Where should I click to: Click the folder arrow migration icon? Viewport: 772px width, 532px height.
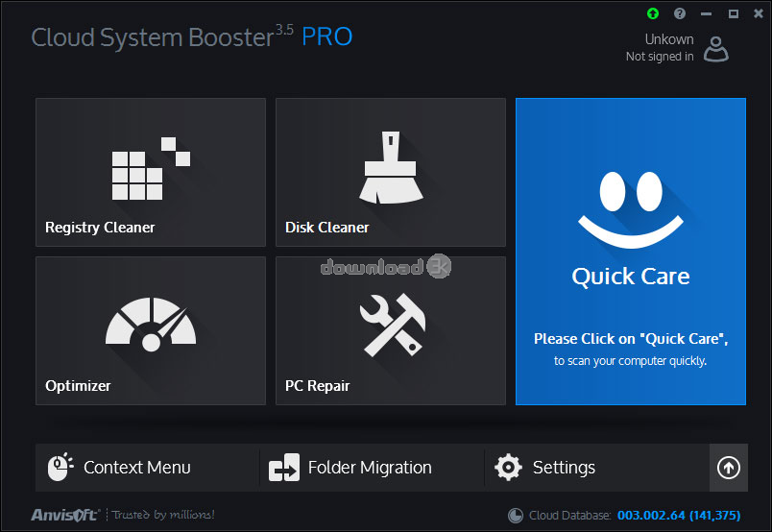[x=284, y=468]
